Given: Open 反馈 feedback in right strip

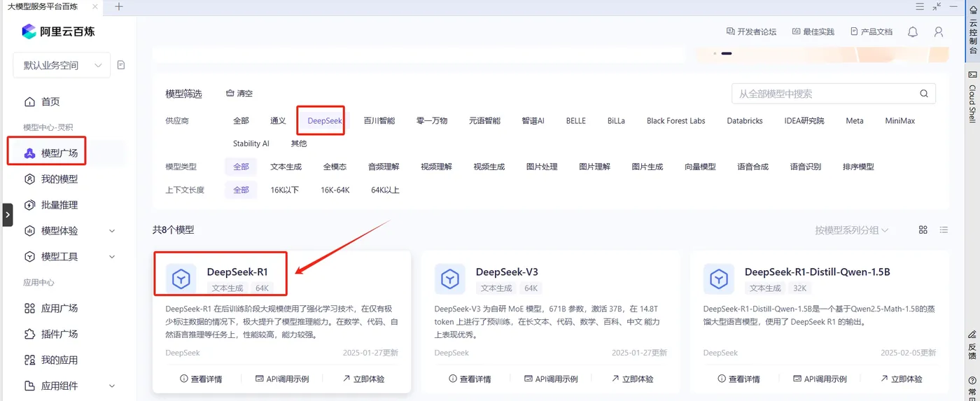Looking at the screenshot, I should tap(972, 345).
